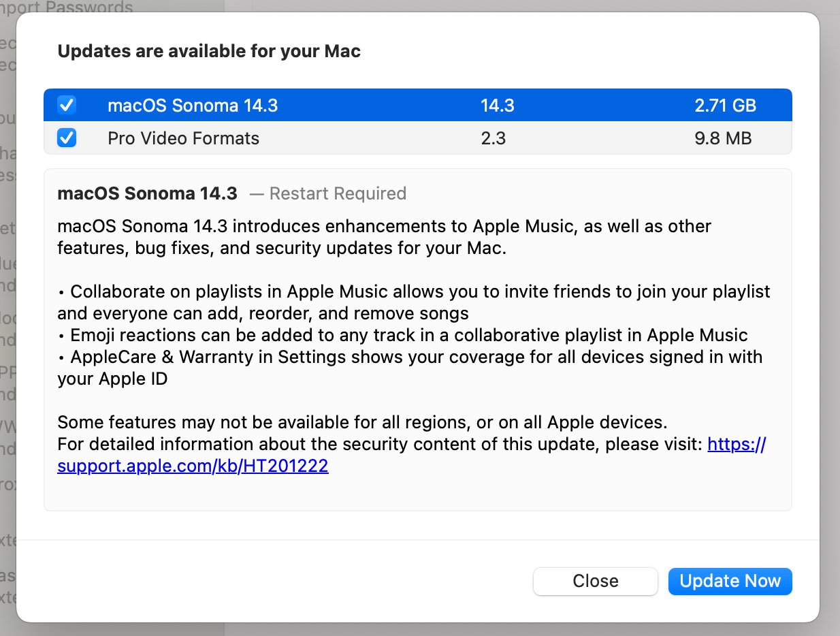Click the dialog title text
840x636 pixels.
pos(210,50)
